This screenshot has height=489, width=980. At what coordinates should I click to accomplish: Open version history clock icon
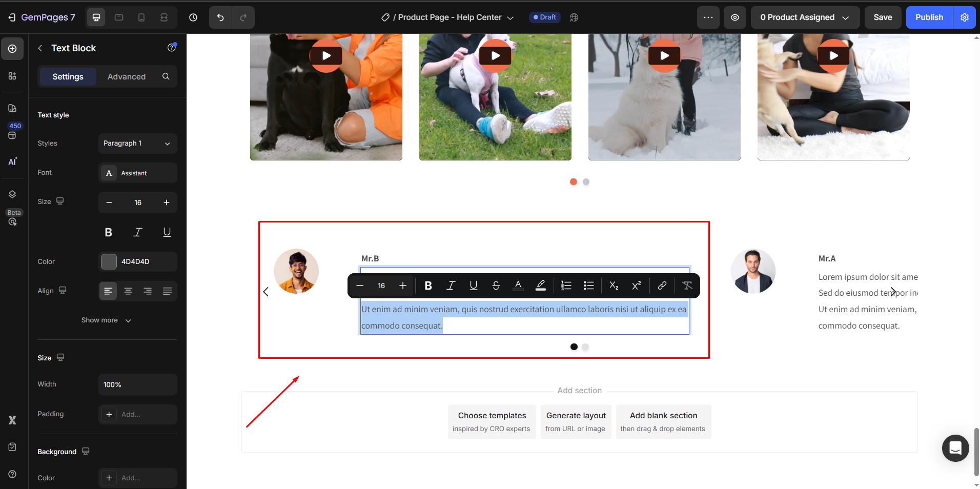pos(193,17)
